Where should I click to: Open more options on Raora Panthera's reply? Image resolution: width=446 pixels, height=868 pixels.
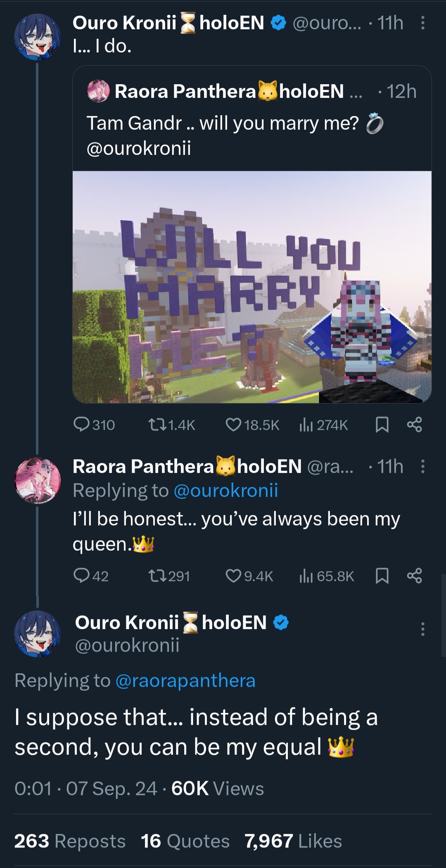point(422,466)
